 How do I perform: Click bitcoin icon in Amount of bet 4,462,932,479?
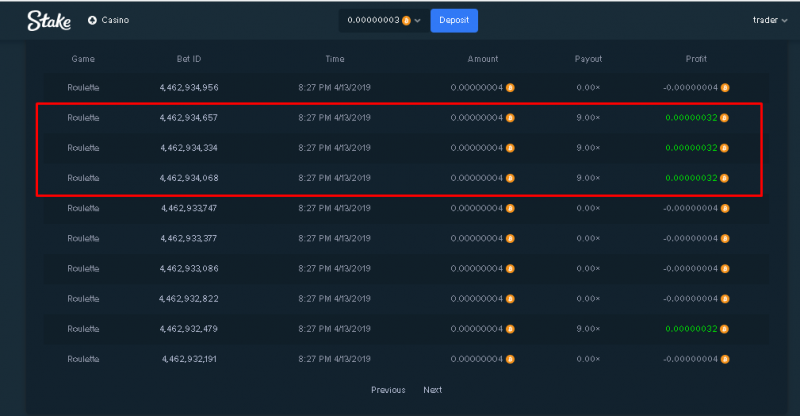coord(510,329)
